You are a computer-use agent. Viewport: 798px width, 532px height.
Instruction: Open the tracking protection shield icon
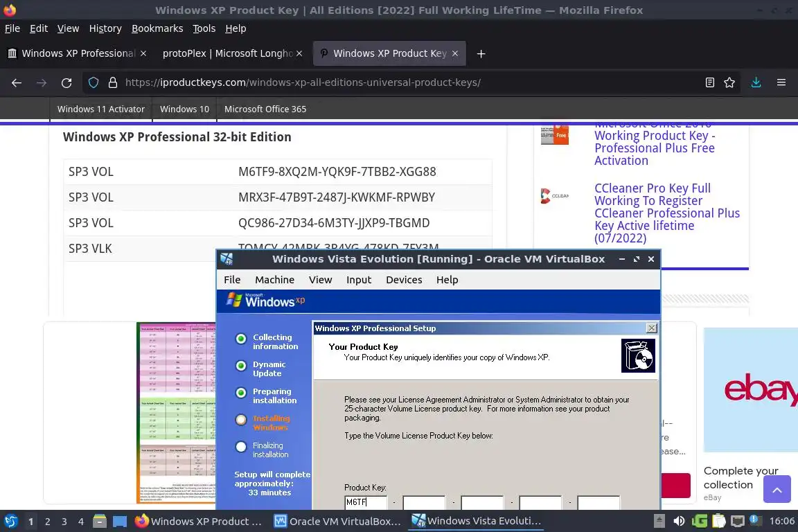pyautogui.click(x=93, y=82)
